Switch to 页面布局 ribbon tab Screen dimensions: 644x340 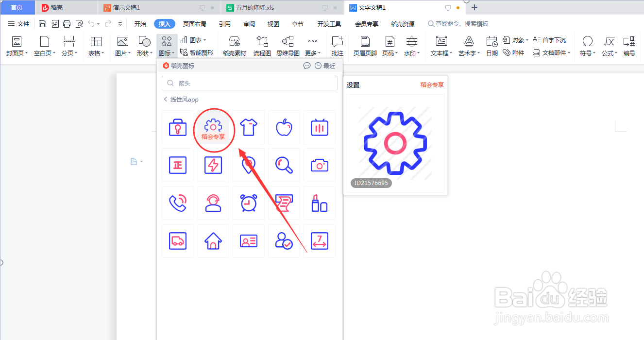pyautogui.click(x=194, y=24)
